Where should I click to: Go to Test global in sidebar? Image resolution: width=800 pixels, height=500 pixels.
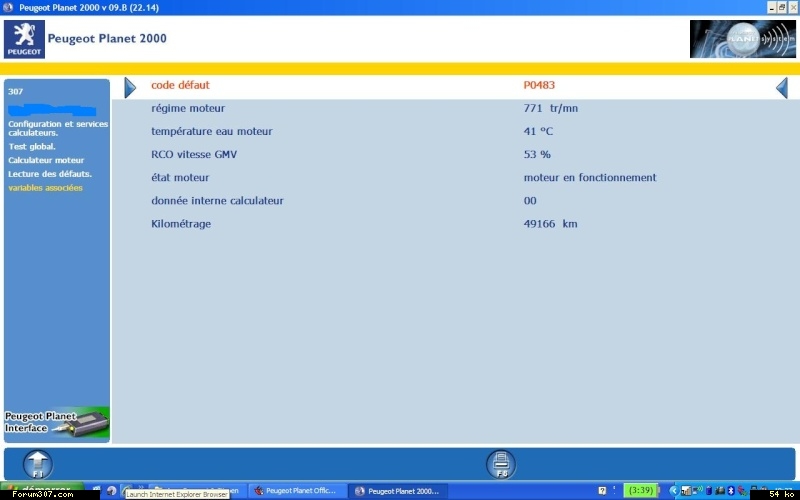point(32,146)
